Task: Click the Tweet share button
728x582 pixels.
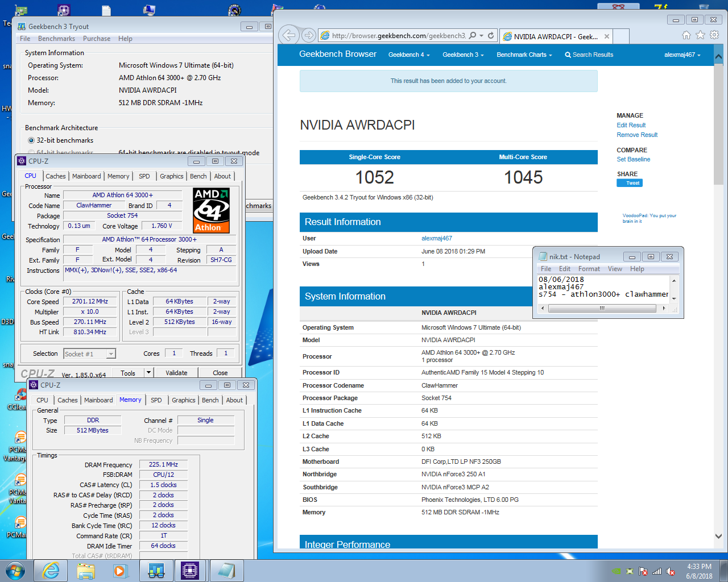Action: pyautogui.click(x=630, y=183)
